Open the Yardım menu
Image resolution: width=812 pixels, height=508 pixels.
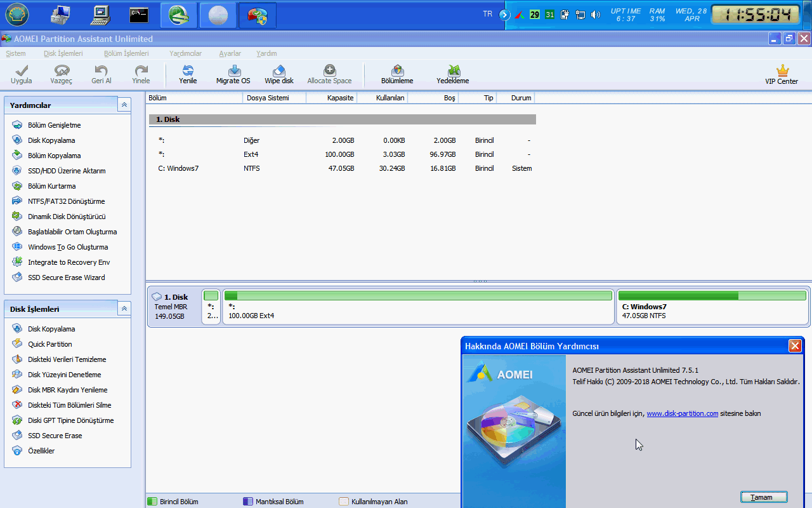[x=266, y=53]
